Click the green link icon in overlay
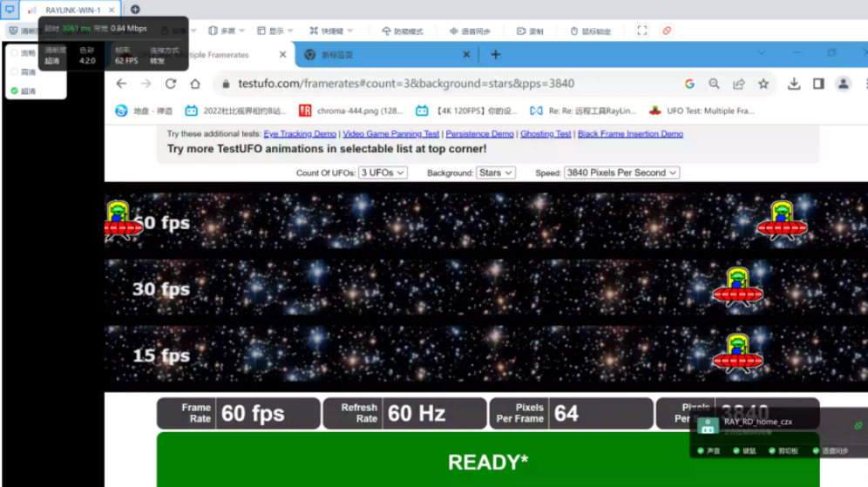Screen dimensions: 868x487 [858, 425]
